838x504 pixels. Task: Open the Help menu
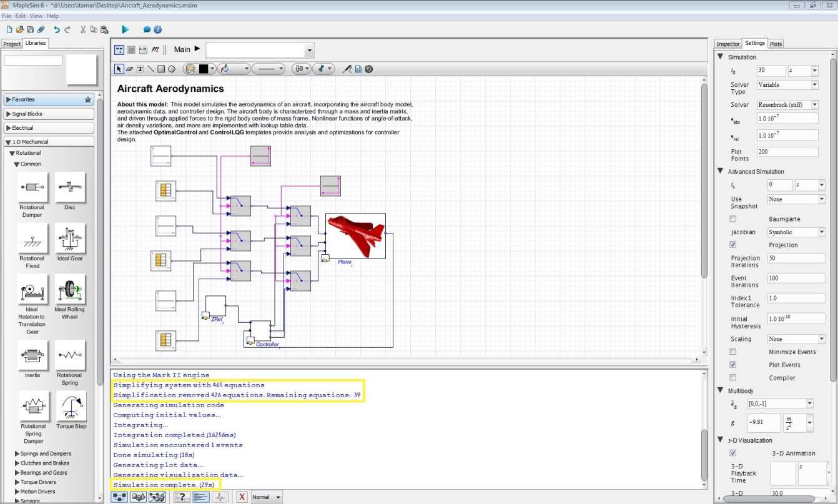click(x=52, y=16)
